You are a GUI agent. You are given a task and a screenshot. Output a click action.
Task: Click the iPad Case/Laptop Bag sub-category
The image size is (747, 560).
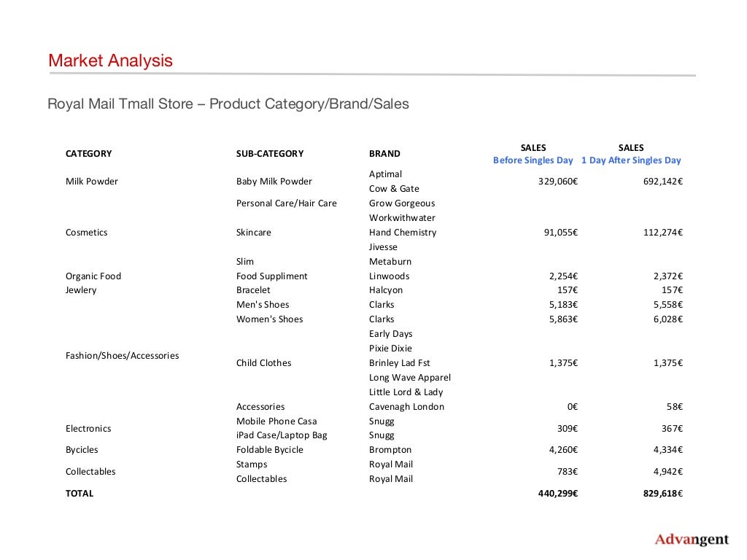click(x=282, y=435)
